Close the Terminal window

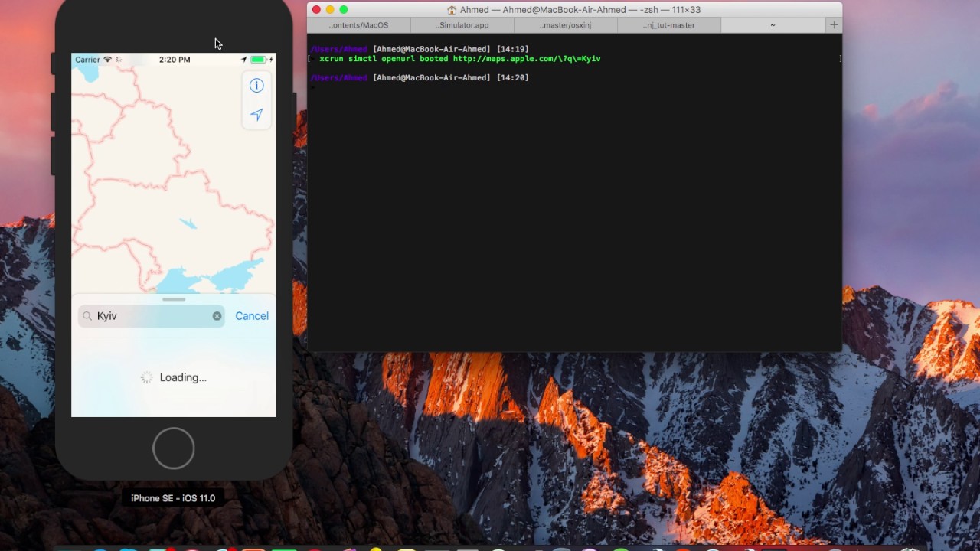[x=316, y=10]
